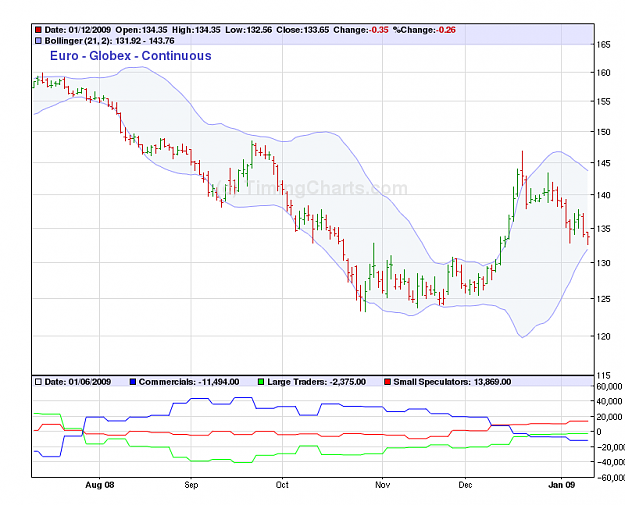Click the Bollinger legend color square
625x505 pixels.
click(38, 41)
